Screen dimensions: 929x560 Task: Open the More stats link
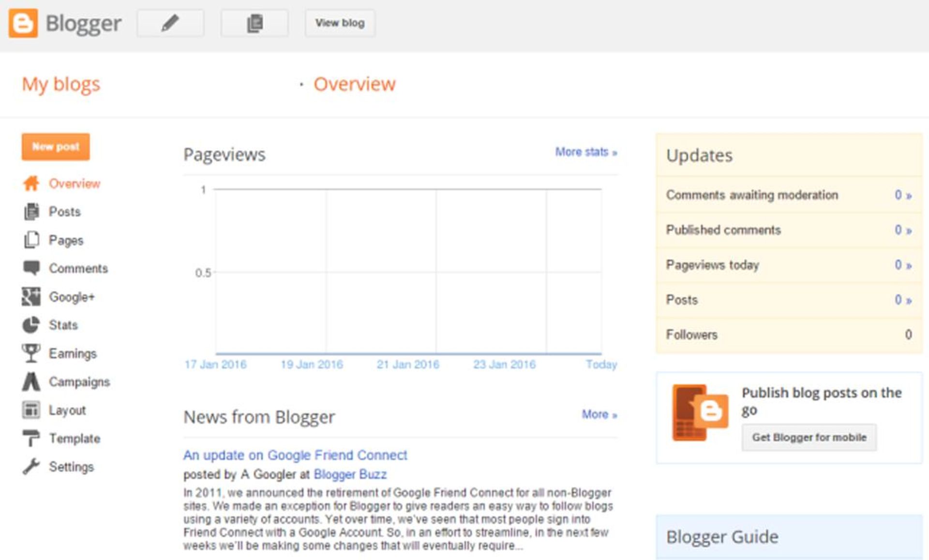tap(585, 152)
